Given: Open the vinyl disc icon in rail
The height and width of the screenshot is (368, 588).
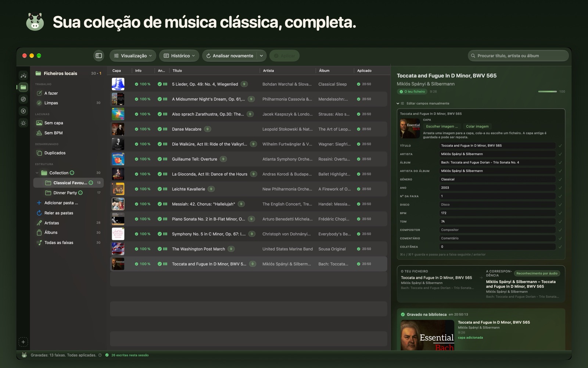Looking at the screenshot, I should point(23,99).
